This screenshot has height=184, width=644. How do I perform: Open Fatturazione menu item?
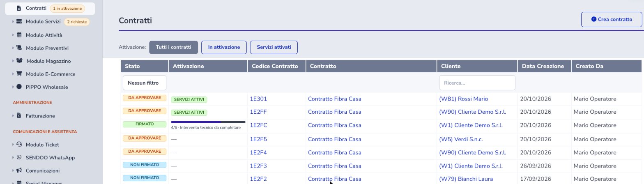(x=40, y=116)
